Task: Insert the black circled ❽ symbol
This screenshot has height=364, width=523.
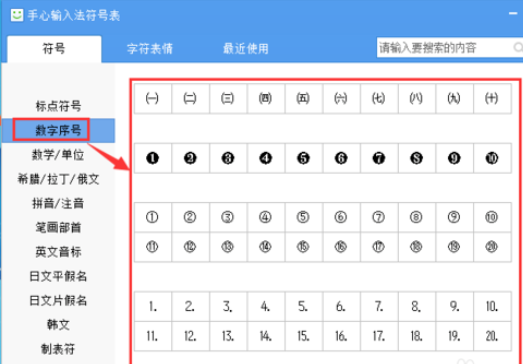Action: [x=417, y=158]
